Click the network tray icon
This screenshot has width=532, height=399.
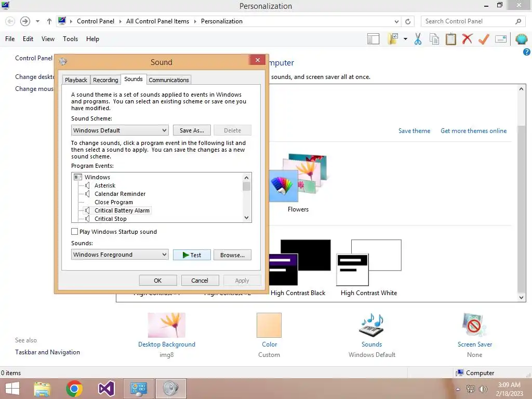[471, 389]
